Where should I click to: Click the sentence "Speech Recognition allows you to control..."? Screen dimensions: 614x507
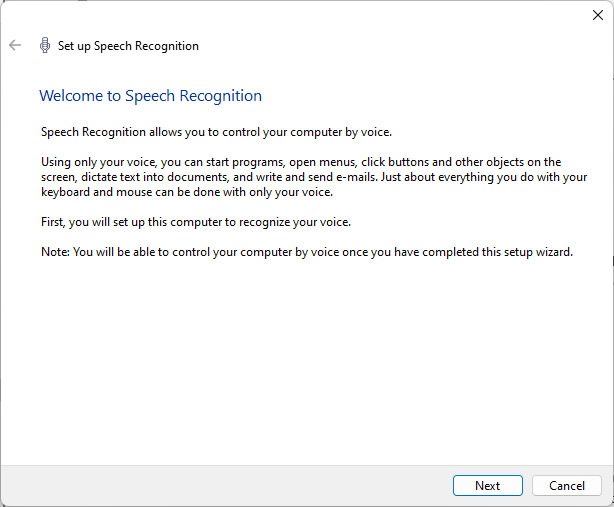[216, 132]
